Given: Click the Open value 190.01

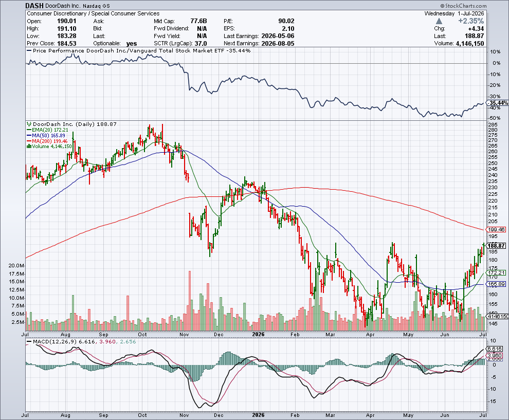Looking at the screenshot, I should [x=66, y=21].
